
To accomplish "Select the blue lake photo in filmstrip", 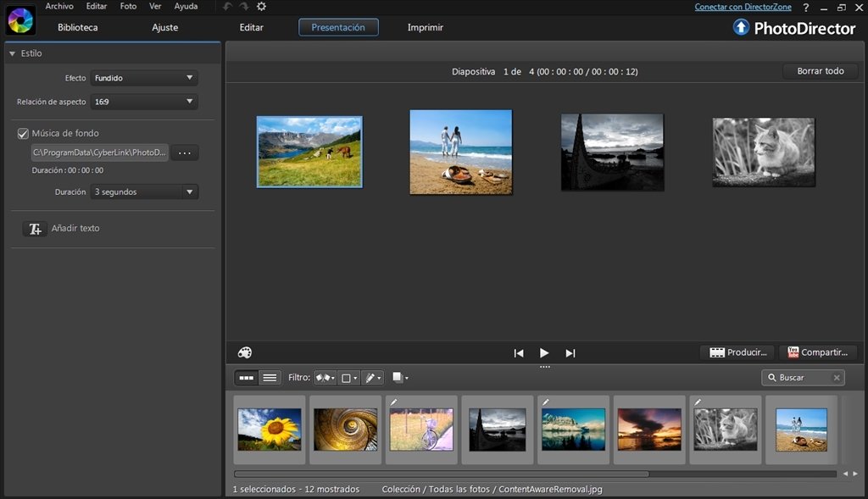I will [x=574, y=430].
